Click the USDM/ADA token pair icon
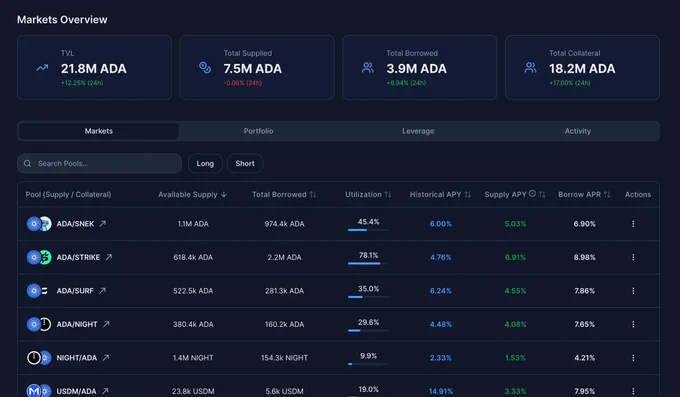680x397 pixels. (x=39, y=391)
